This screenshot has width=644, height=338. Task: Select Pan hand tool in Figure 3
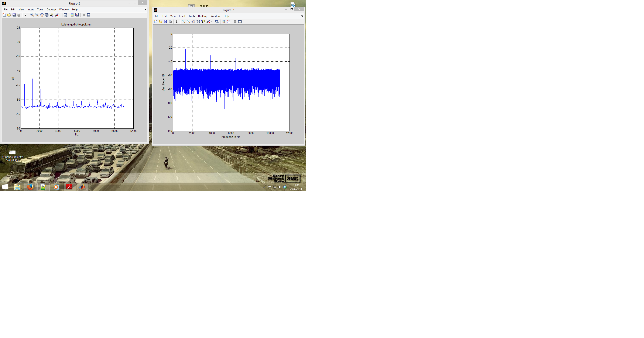tap(42, 15)
